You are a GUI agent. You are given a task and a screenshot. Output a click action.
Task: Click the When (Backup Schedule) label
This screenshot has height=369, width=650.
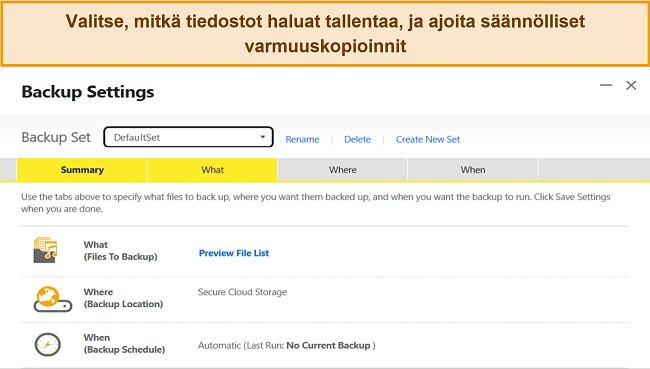124,343
